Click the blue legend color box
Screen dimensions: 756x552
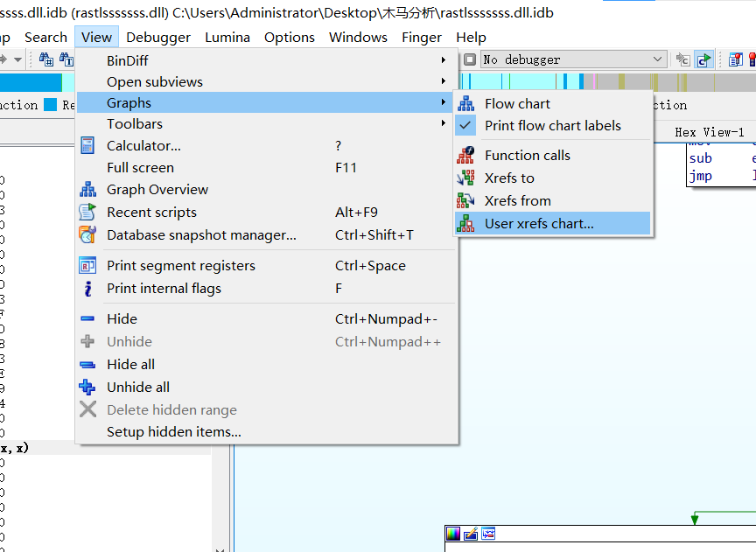tap(50, 105)
